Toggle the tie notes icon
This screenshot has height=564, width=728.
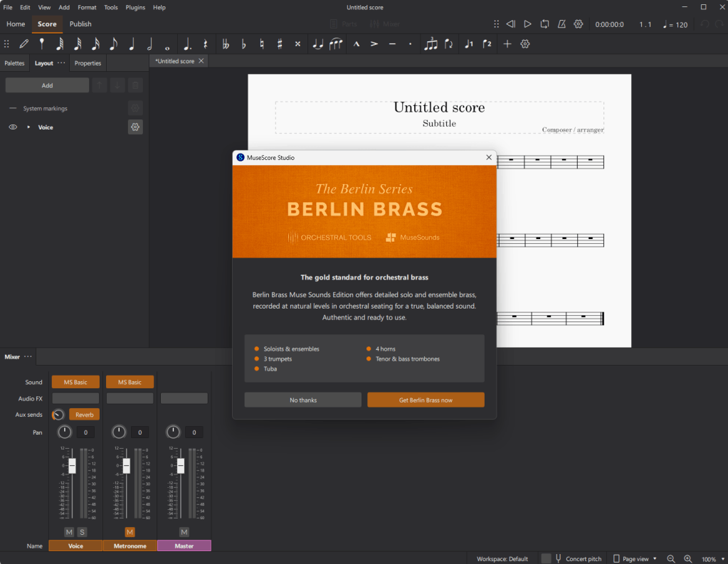(x=317, y=44)
